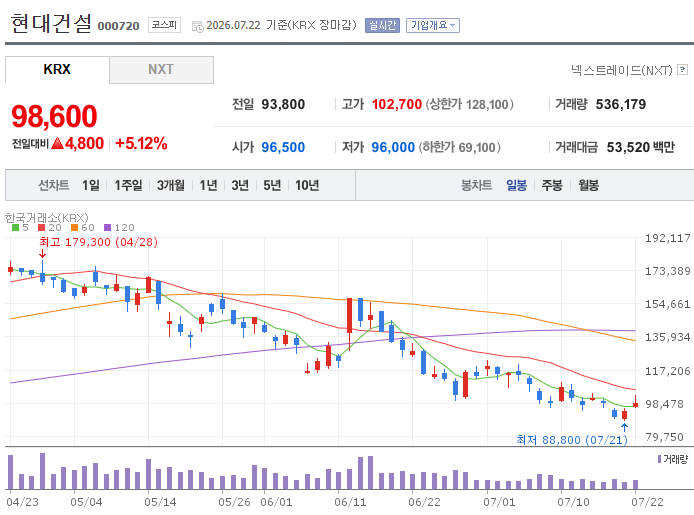Viewport: 694px width, 515px height.
Task: Click the 봉차트 label
Action: [x=477, y=185]
